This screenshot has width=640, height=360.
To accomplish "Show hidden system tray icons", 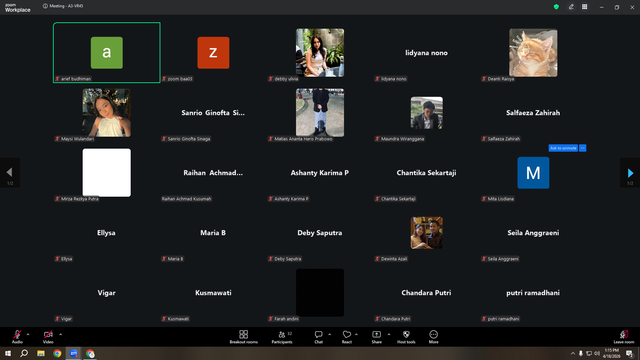I will (573, 353).
